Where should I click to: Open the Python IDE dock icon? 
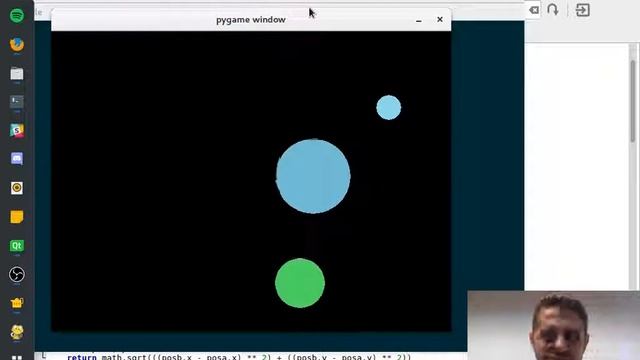(x=17, y=332)
